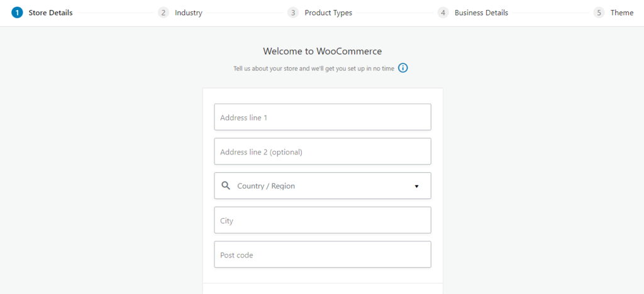Focus the Address line 1 field

pyautogui.click(x=322, y=117)
